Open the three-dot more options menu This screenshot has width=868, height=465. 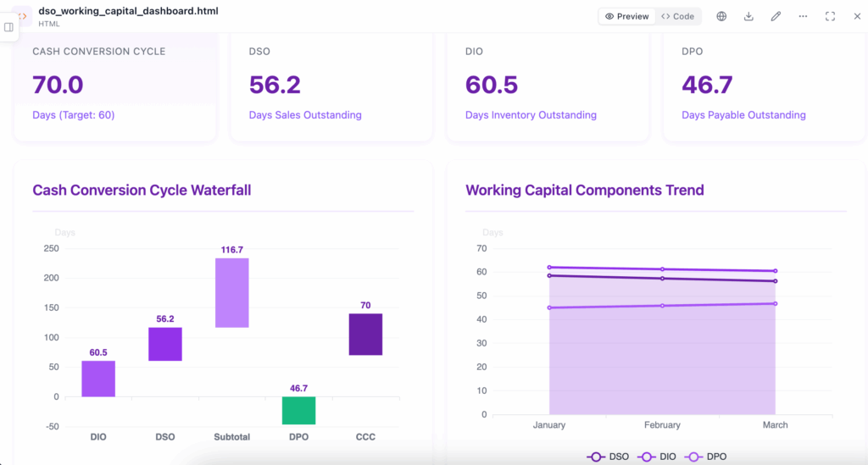803,17
